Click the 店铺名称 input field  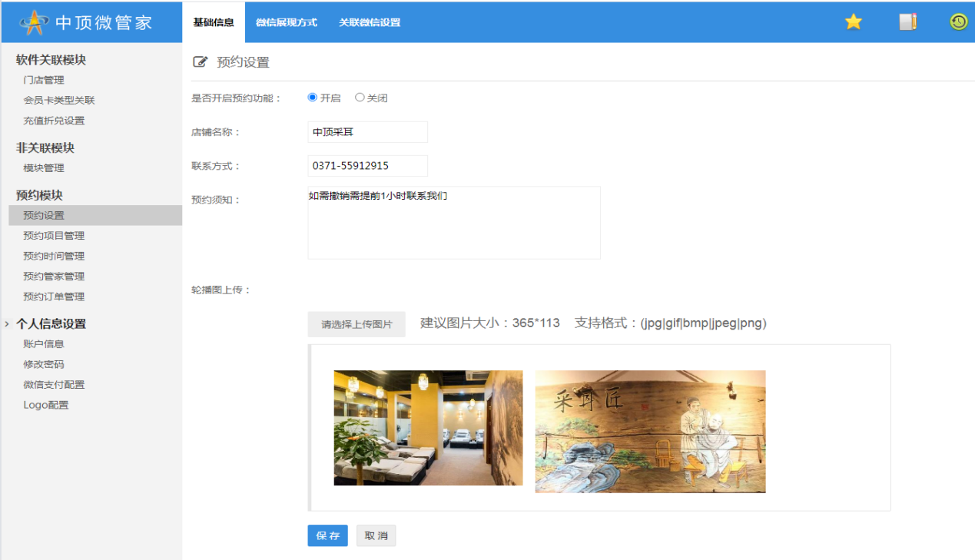click(367, 132)
